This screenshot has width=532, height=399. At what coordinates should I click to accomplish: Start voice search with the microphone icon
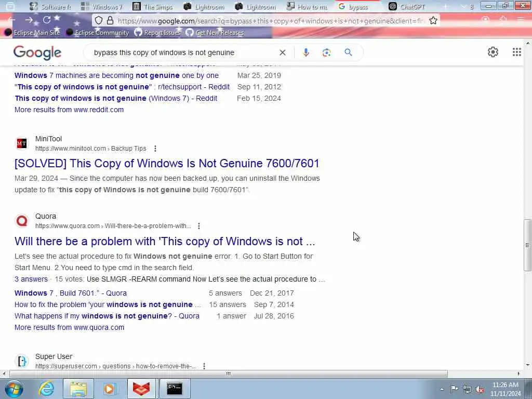305,52
